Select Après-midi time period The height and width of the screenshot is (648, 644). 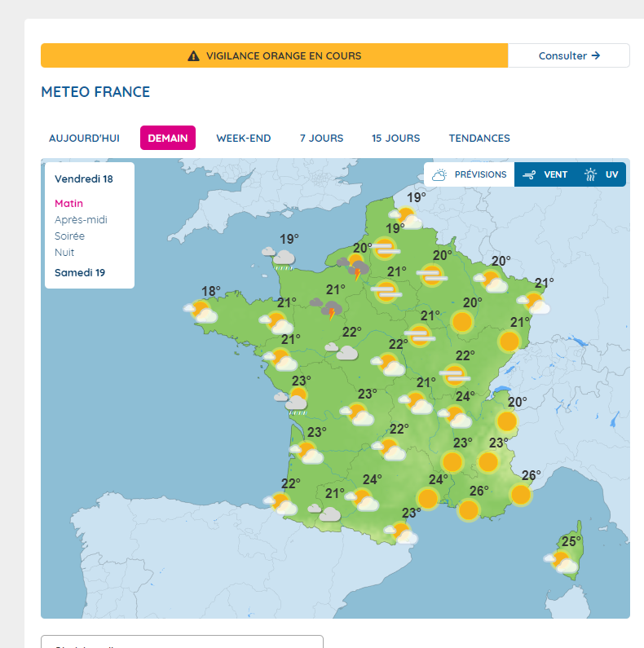(81, 220)
